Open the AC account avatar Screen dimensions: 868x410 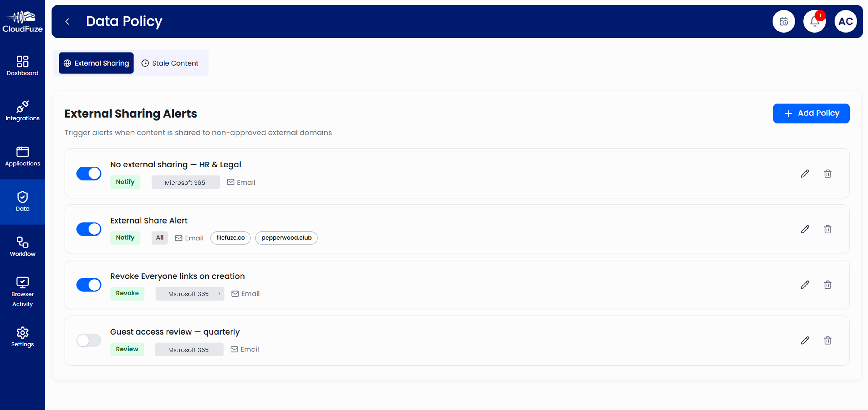point(845,21)
